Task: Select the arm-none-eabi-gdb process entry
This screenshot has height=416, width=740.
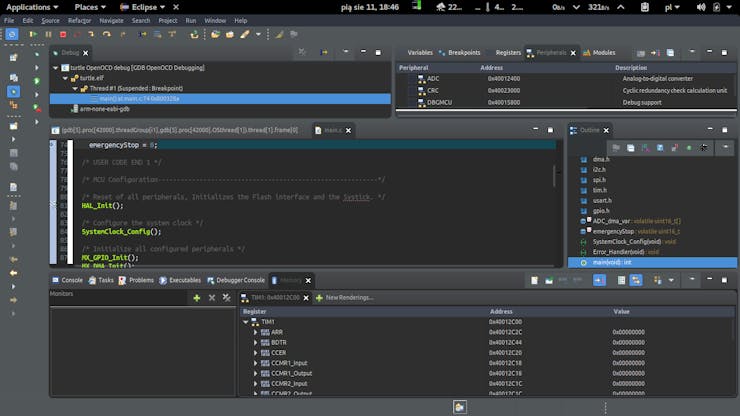Action: click(104, 109)
